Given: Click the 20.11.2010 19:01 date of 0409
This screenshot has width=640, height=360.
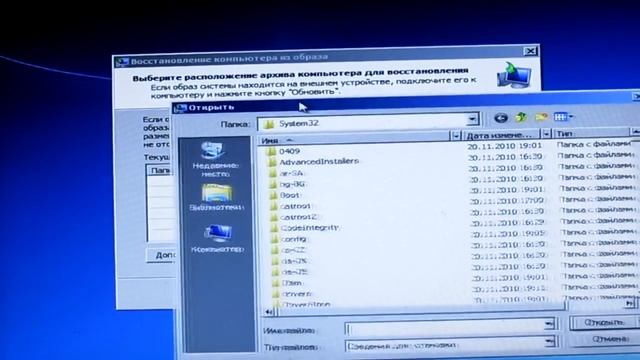Looking at the screenshot, I should [504, 146].
